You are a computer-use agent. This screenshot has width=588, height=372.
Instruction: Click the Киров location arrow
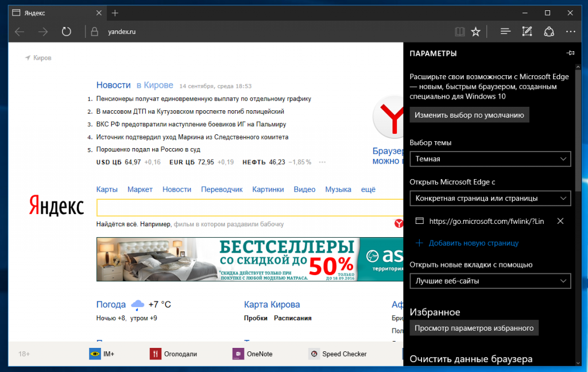coord(28,58)
